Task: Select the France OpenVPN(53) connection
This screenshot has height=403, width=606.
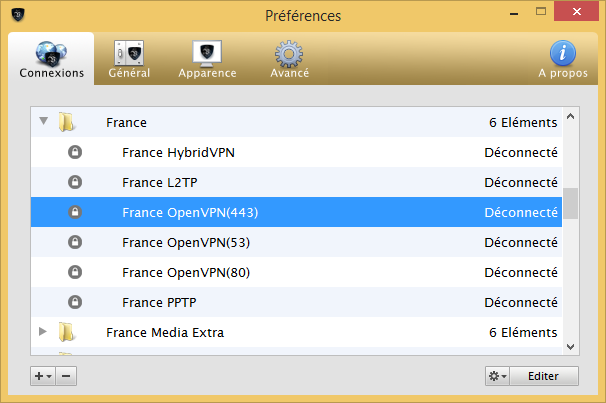Action: pos(296,242)
